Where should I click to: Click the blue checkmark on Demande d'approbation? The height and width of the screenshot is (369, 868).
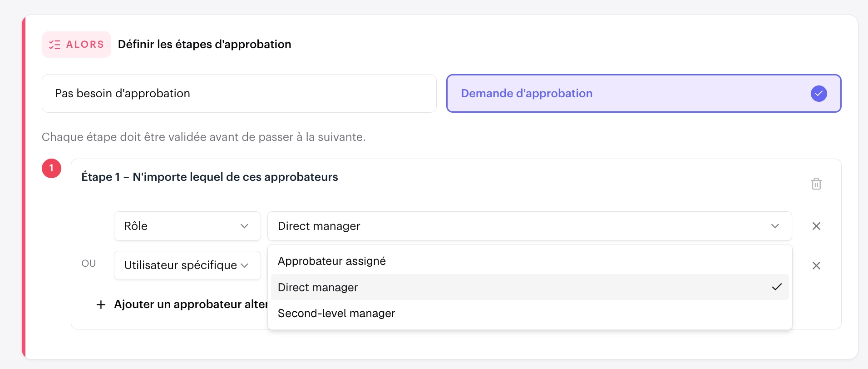click(819, 94)
